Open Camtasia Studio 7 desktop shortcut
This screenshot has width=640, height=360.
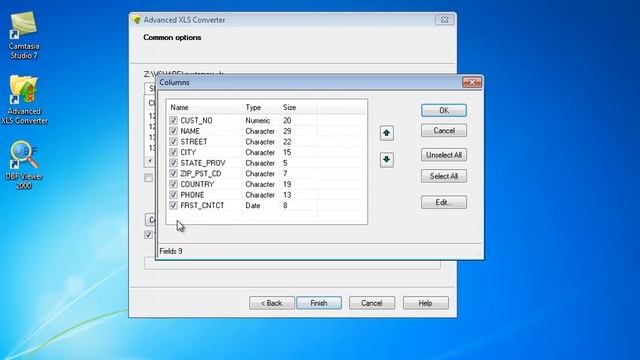(24, 35)
